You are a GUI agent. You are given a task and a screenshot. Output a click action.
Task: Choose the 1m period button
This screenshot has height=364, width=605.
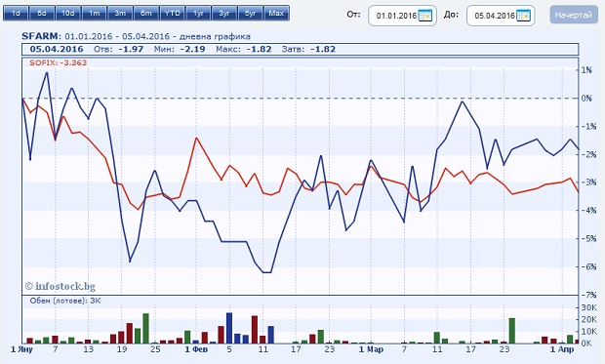tap(94, 14)
